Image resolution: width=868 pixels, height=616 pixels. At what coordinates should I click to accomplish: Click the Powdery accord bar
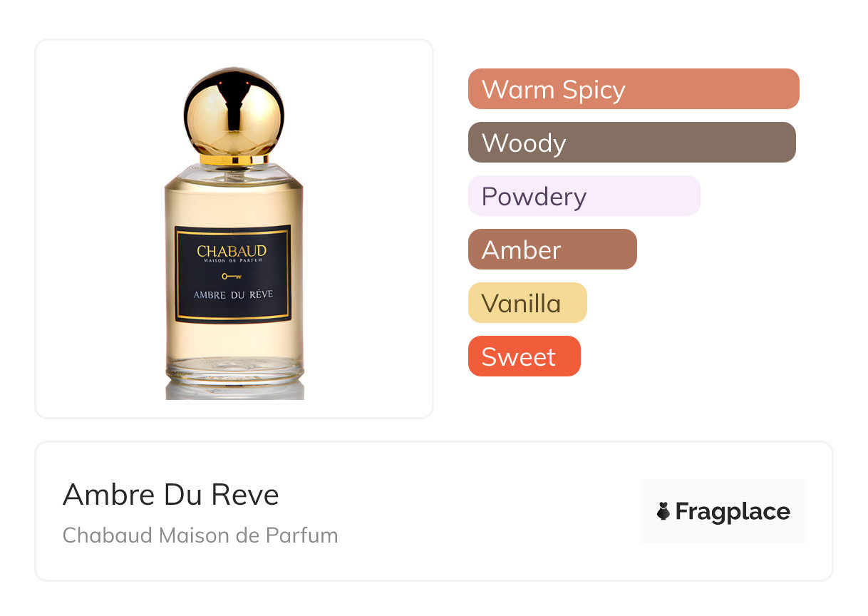point(584,196)
